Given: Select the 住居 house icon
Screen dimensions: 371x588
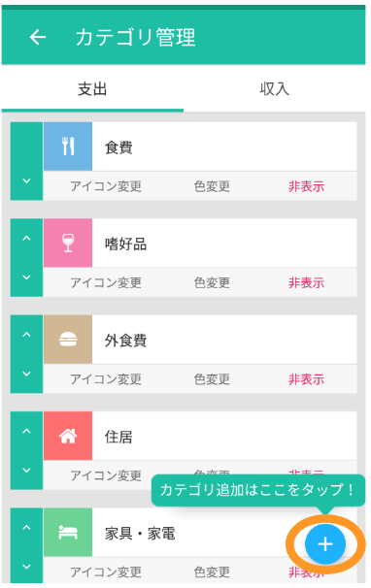Looking at the screenshot, I should (x=68, y=436).
